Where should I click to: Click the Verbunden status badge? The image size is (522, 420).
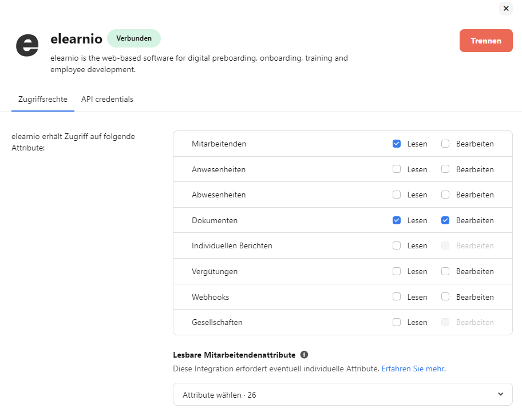[x=134, y=38]
